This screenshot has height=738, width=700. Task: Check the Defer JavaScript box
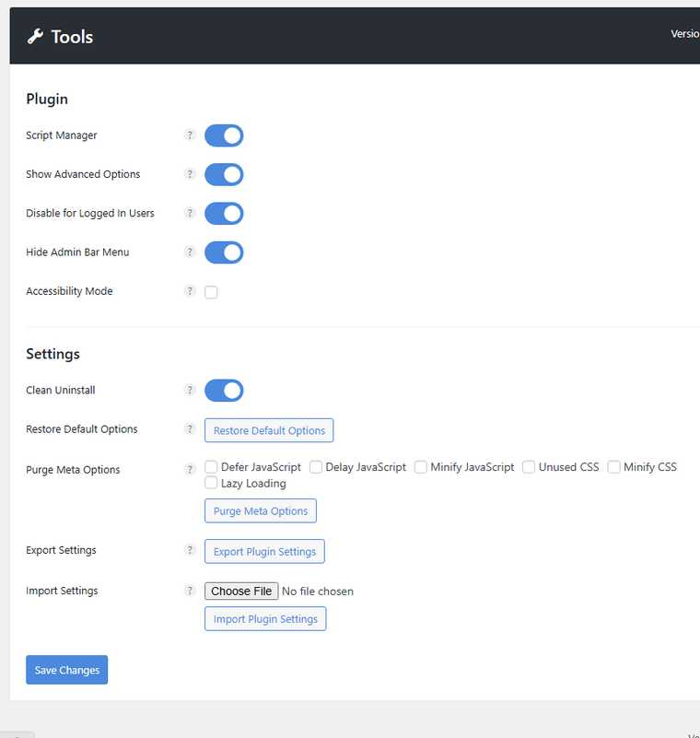point(211,467)
